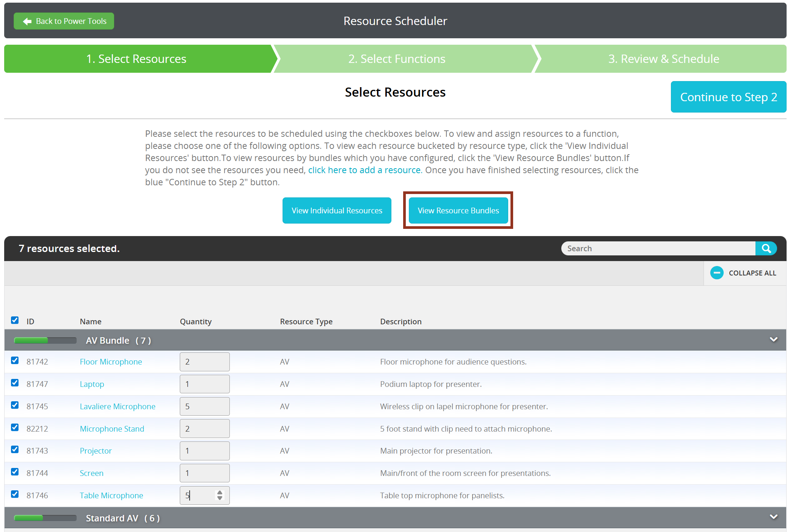Click Continue to Step 2 button
This screenshot has height=532, width=790.
coord(728,97)
